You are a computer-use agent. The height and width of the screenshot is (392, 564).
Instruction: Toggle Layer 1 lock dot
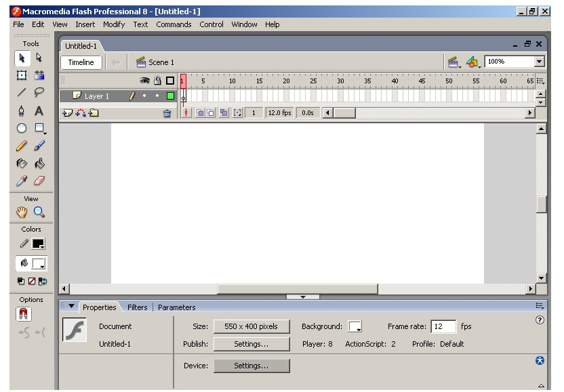click(157, 95)
